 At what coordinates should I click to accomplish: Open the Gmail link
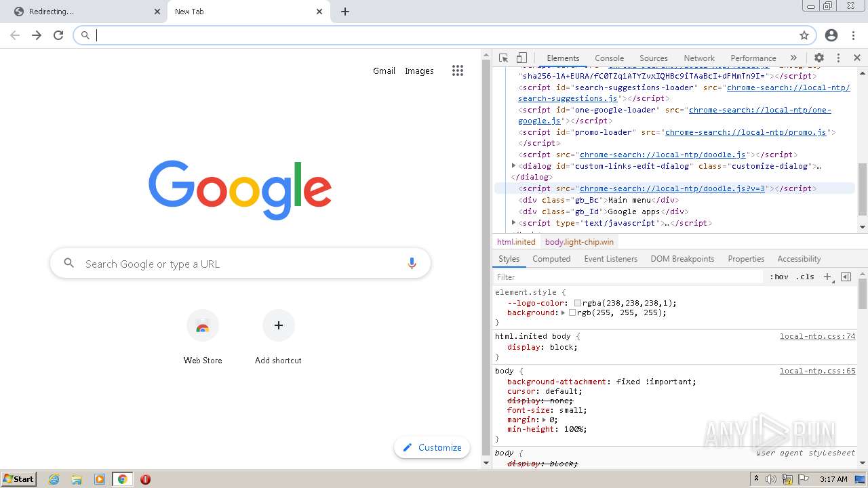tap(384, 70)
